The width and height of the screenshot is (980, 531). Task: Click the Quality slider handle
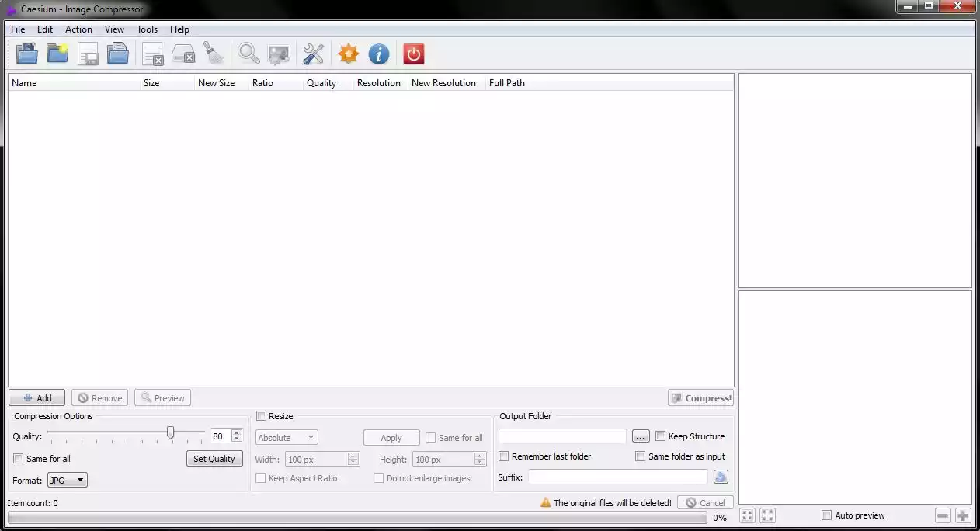click(x=170, y=433)
